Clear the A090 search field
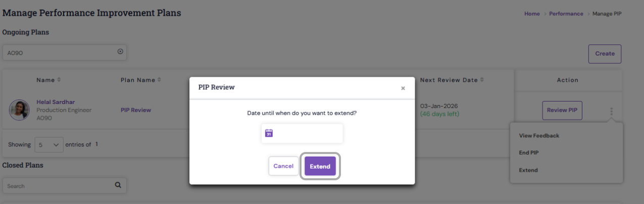This screenshot has height=204, width=644. tap(120, 52)
